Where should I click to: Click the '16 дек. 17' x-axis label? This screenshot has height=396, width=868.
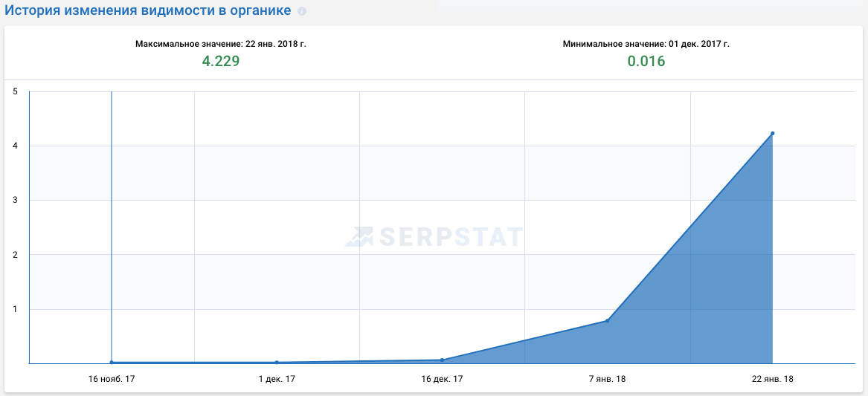(442, 379)
